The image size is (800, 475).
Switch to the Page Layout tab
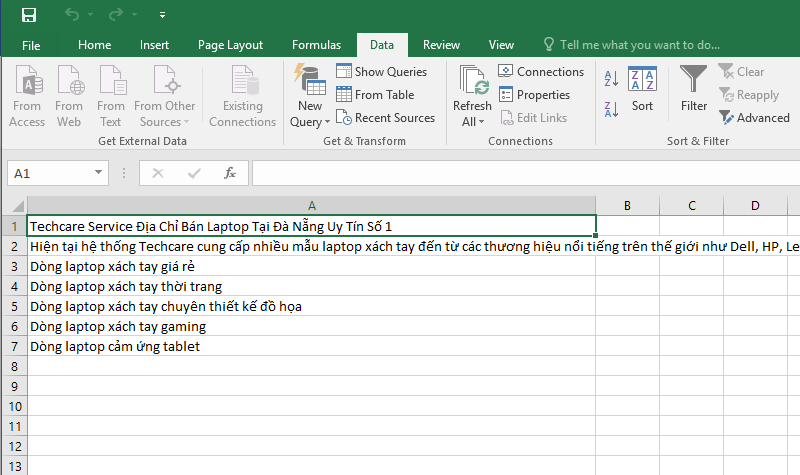230,45
